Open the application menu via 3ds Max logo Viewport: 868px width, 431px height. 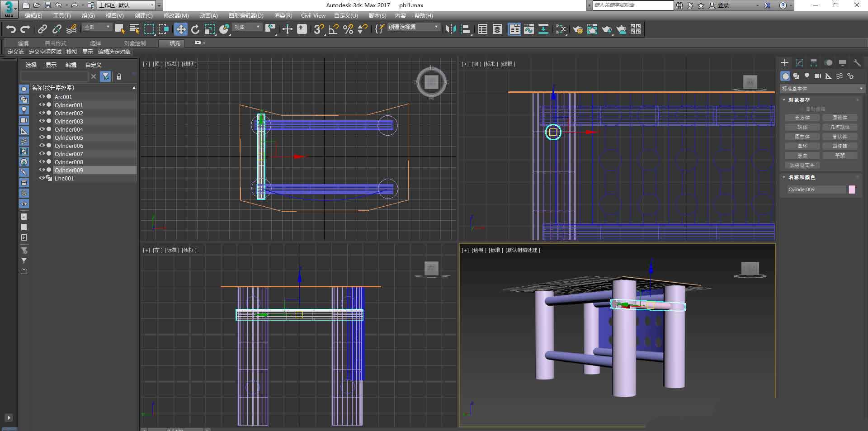(9, 9)
